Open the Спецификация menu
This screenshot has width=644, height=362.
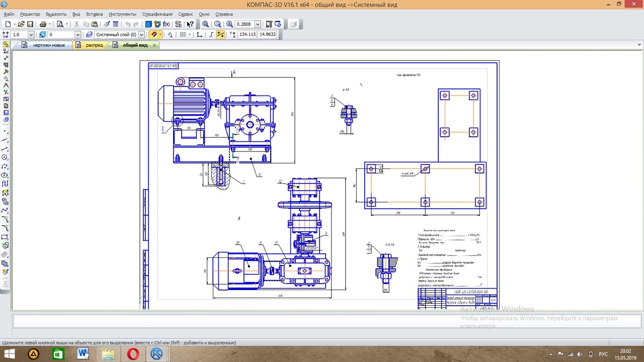(x=157, y=14)
